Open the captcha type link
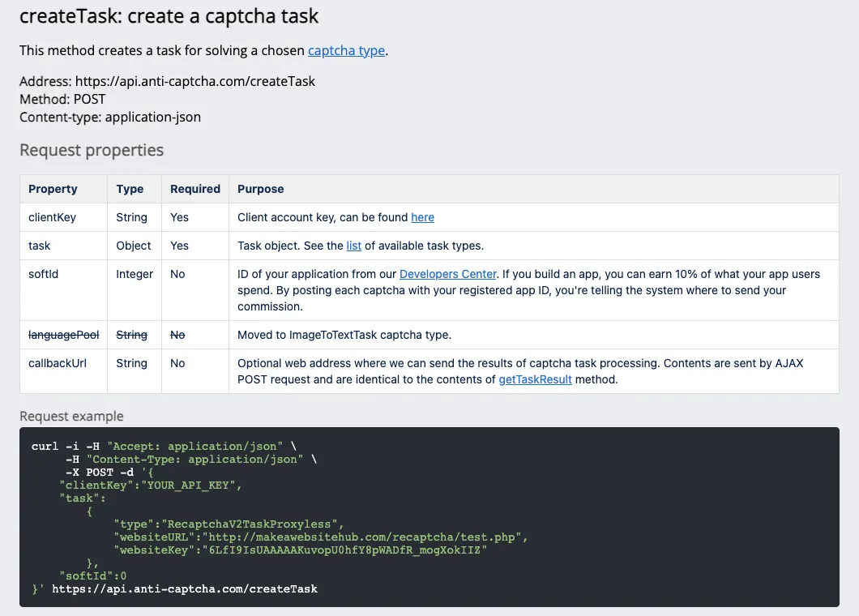The height and width of the screenshot is (616, 859). [346, 50]
